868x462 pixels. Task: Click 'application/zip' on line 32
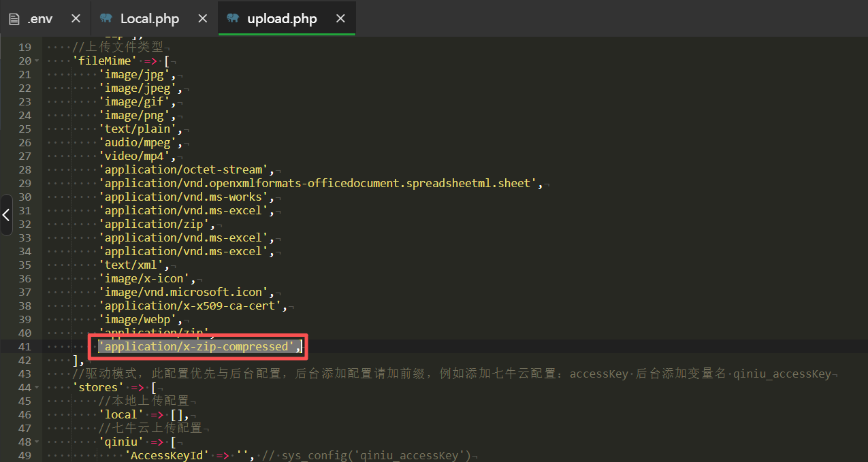(157, 224)
